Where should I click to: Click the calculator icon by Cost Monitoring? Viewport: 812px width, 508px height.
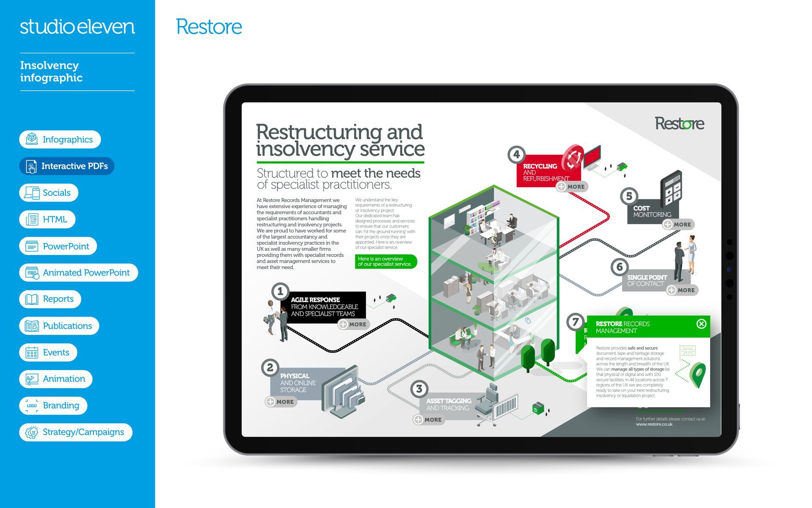pos(671,188)
